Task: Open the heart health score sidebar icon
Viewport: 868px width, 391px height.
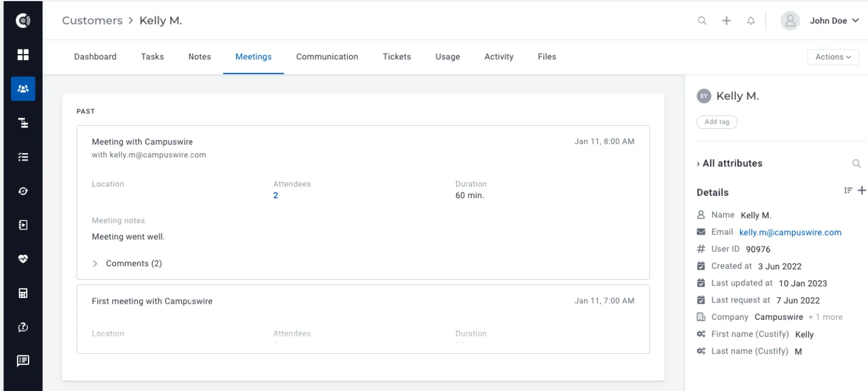Action: (x=23, y=259)
